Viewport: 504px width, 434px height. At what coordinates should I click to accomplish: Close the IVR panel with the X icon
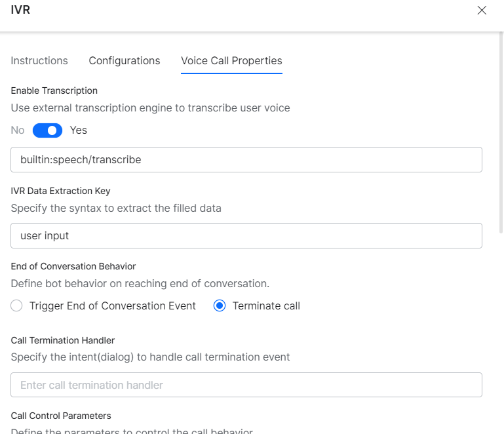pyautogui.click(x=482, y=10)
